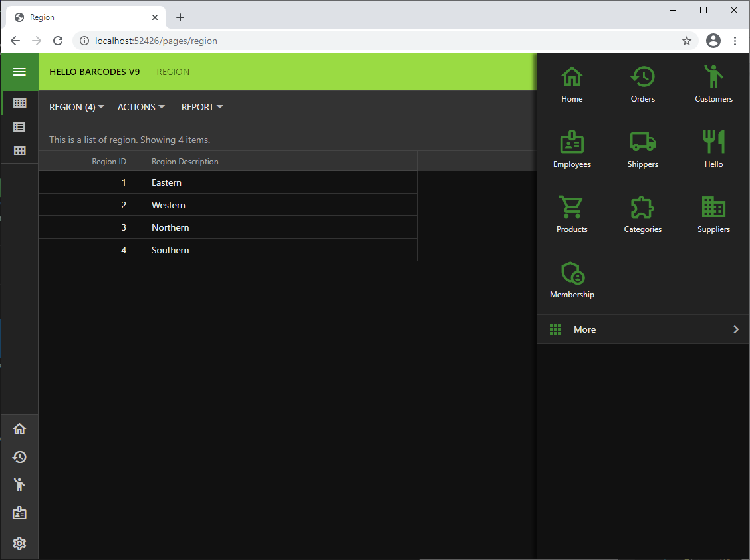Switch to grid view icon in sidebar
Viewport: 750px width, 560px height.
[19, 103]
